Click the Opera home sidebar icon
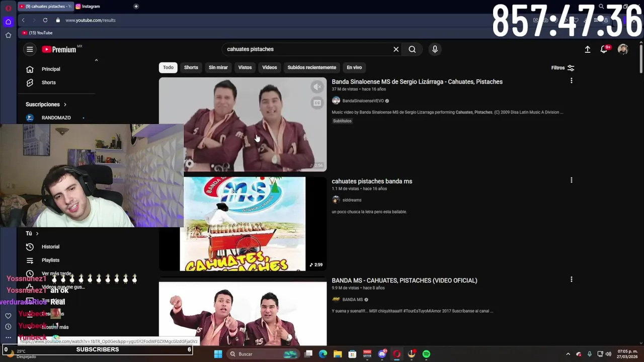 (8, 22)
